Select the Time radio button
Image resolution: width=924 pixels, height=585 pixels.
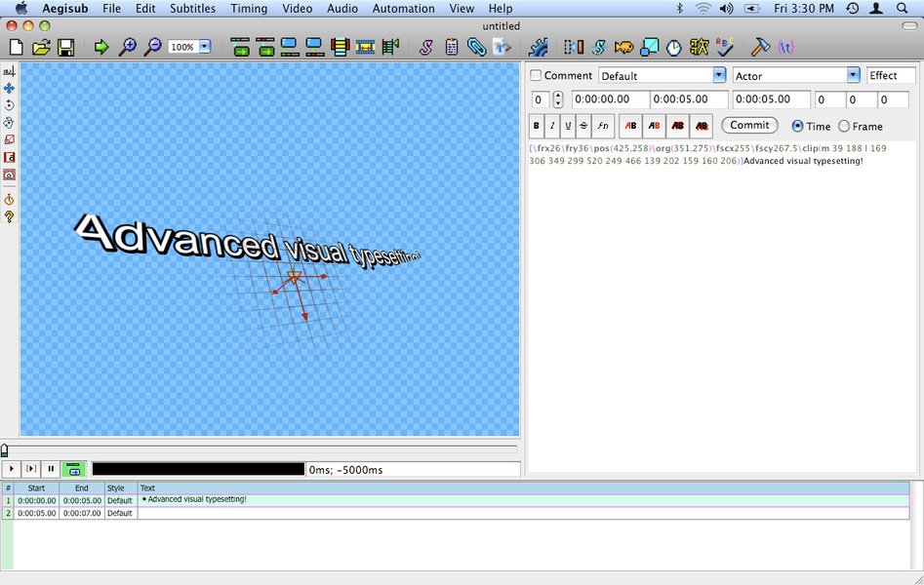pos(798,126)
